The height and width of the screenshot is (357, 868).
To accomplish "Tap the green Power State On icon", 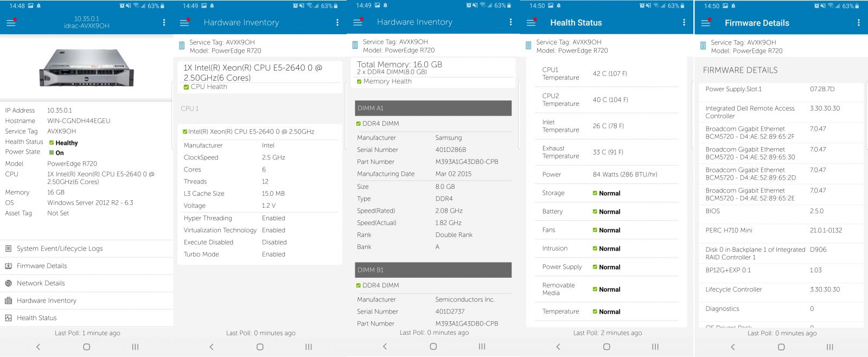I will tap(52, 152).
